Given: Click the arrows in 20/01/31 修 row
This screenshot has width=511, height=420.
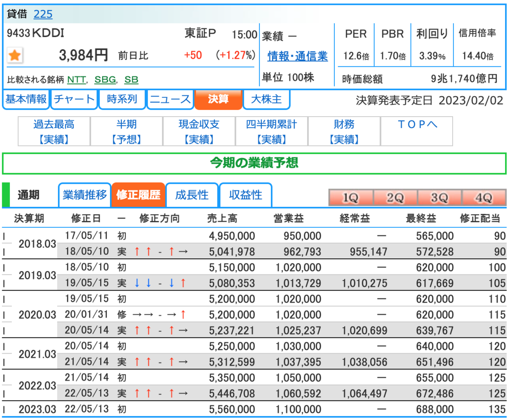Looking at the screenshot, I should click(x=160, y=315).
